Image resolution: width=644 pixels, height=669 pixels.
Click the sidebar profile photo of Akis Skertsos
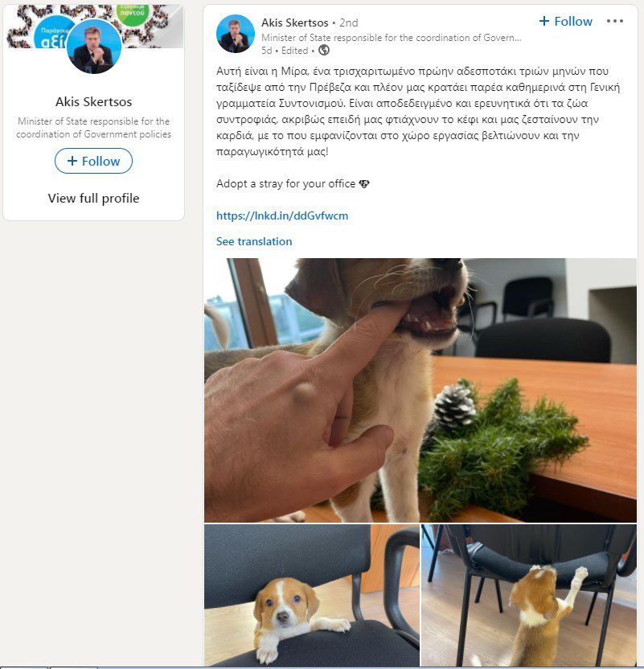coord(94,47)
